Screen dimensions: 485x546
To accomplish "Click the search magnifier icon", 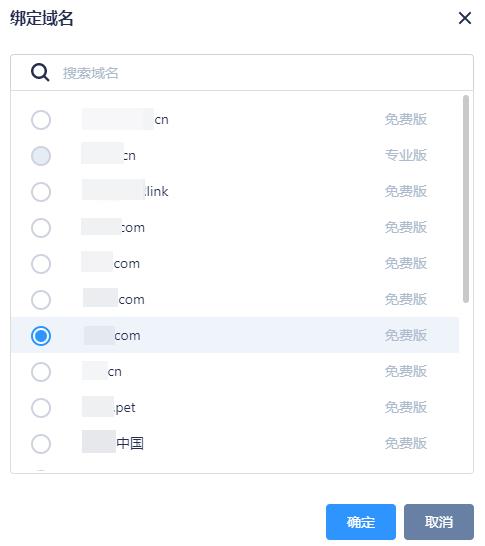I will pyautogui.click(x=40, y=72).
